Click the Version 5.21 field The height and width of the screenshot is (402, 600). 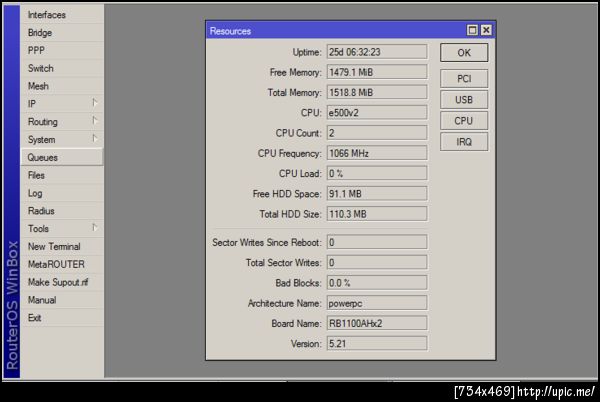377,344
